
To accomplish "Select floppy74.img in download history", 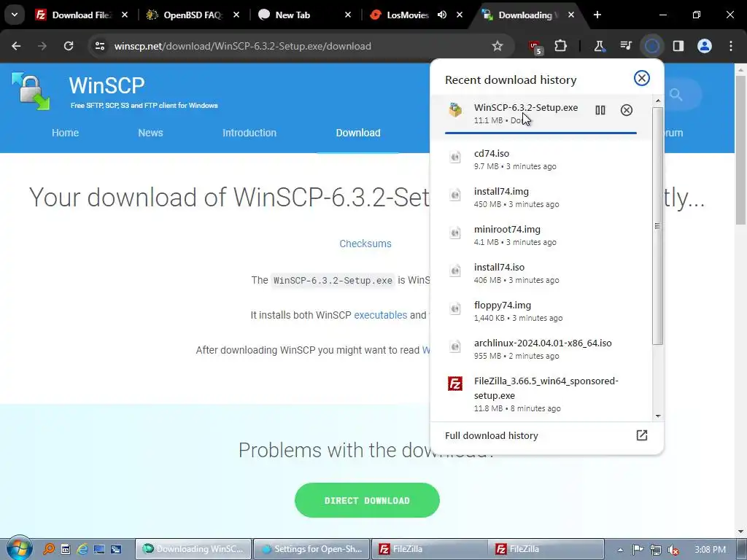I will coord(541,311).
